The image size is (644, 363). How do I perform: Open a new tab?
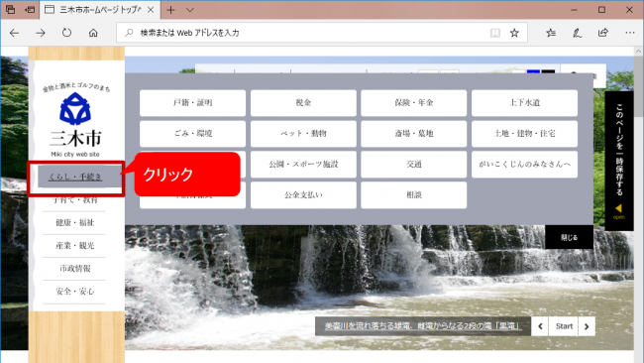coord(170,10)
